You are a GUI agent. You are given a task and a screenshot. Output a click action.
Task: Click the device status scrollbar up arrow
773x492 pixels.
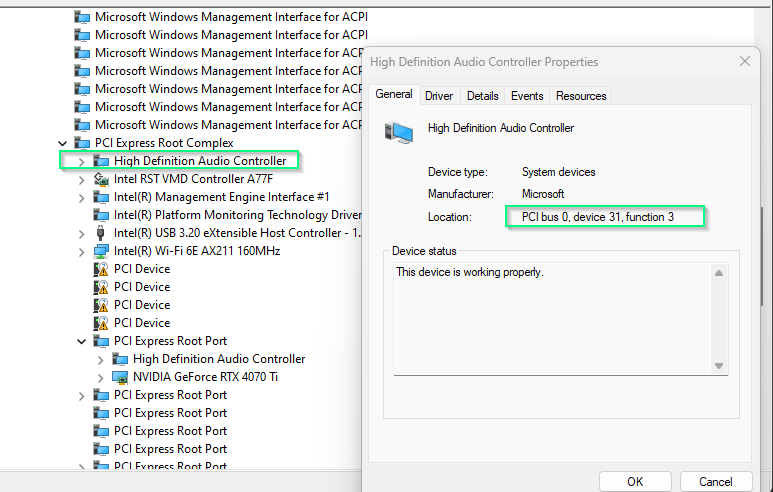point(717,273)
